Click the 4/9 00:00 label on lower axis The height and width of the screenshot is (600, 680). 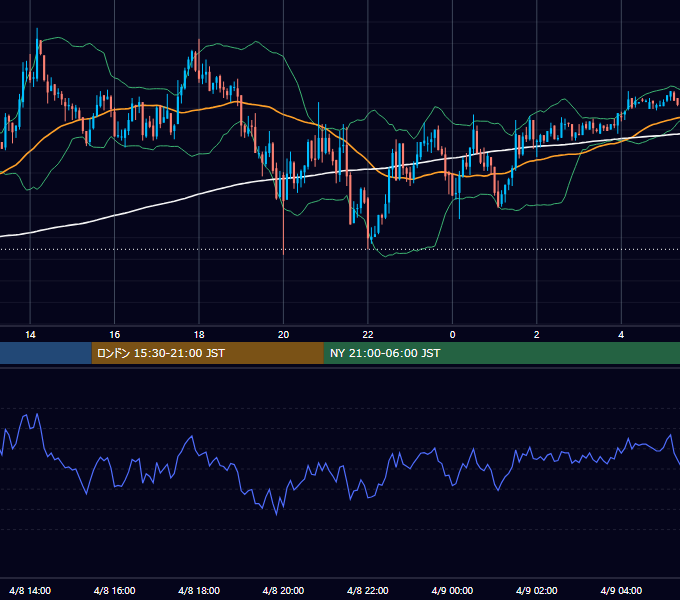pyautogui.click(x=452, y=590)
